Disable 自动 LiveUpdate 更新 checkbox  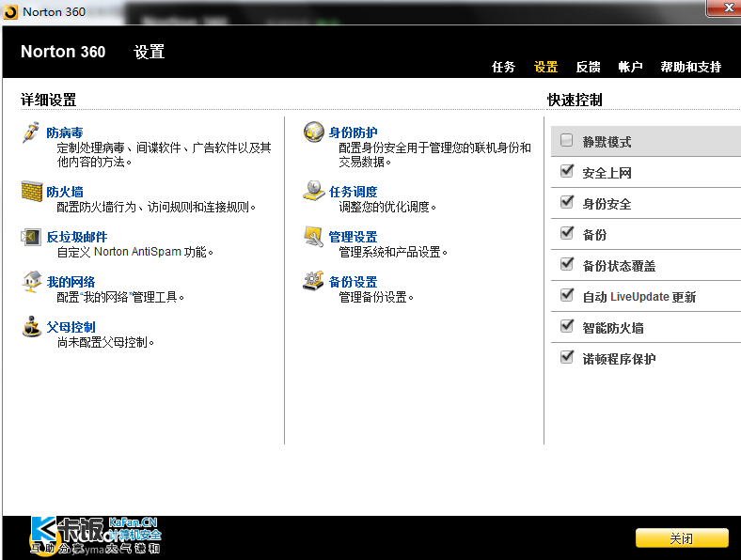567,295
